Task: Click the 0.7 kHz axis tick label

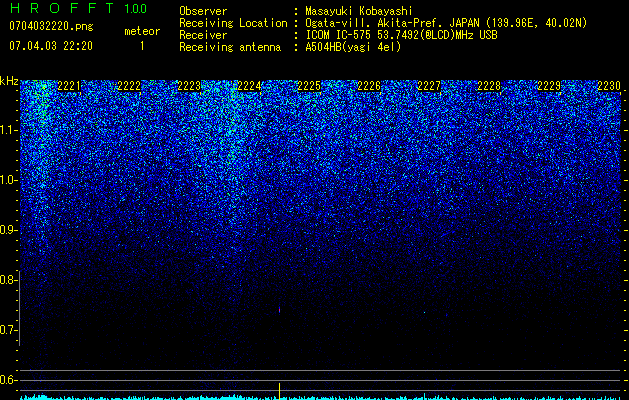Action: click(8, 330)
